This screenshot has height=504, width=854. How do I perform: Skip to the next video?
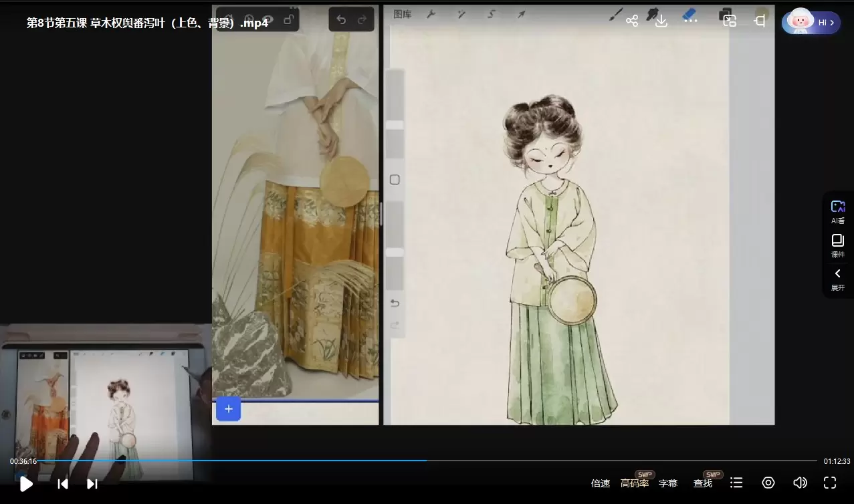click(92, 483)
